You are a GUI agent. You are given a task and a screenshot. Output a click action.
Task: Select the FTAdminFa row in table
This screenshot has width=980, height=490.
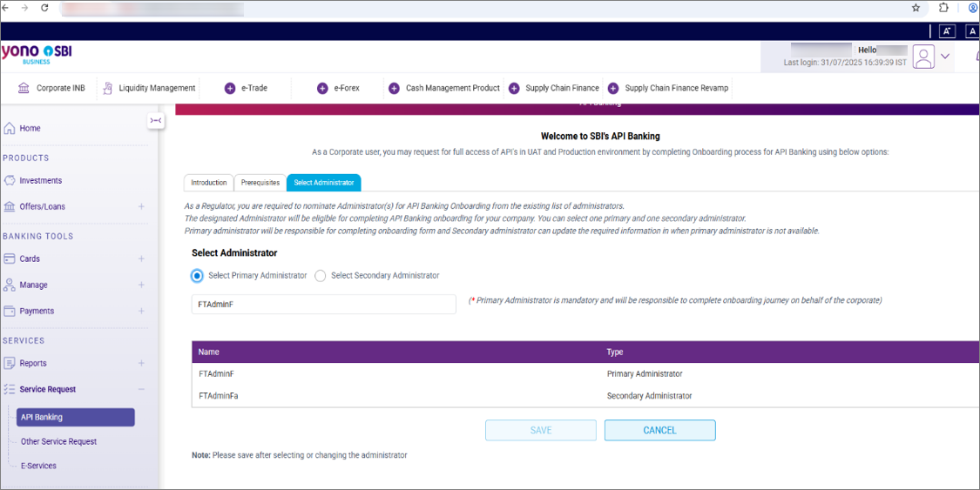tap(585, 396)
